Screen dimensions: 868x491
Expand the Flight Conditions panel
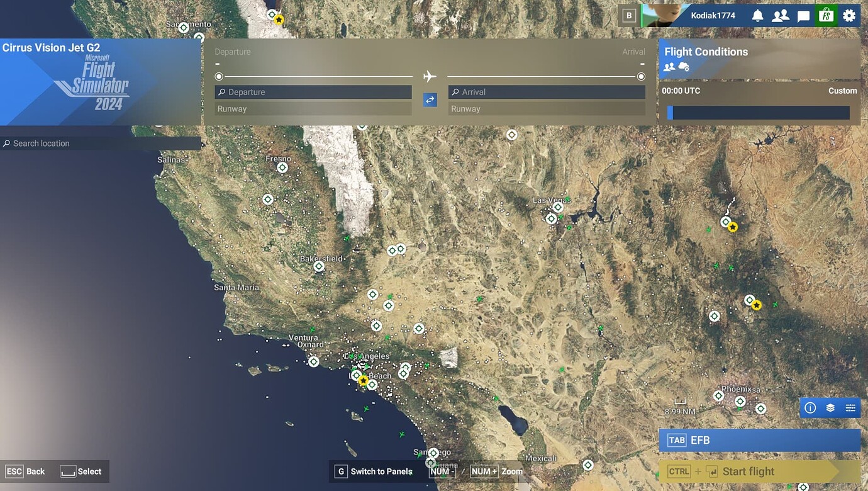pyautogui.click(x=759, y=59)
